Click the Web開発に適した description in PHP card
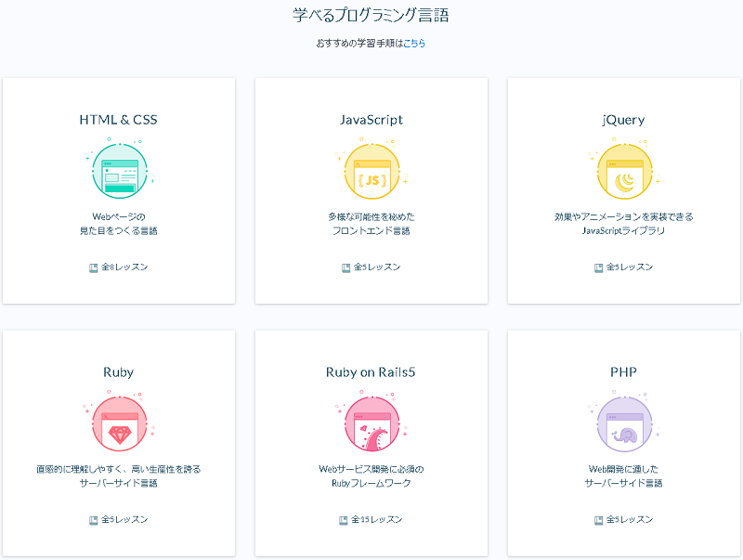The width and height of the screenshot is (743, 560). coord(623,469)
